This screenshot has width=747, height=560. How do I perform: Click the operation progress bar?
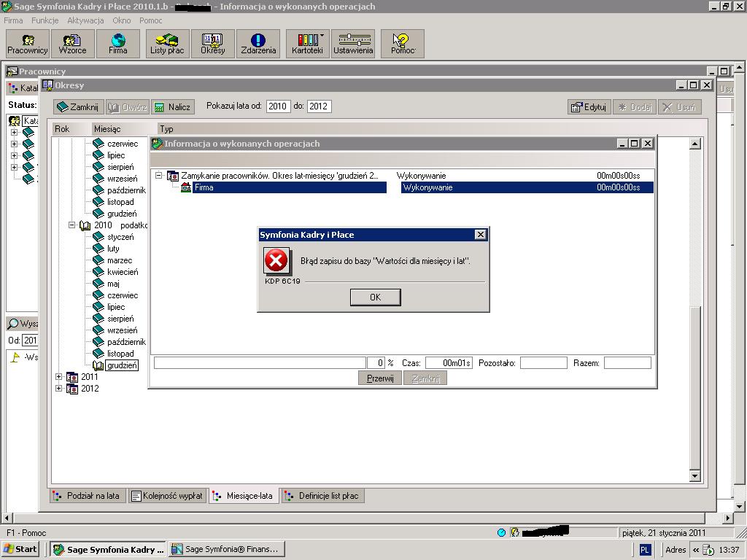[x=260, y=363]
